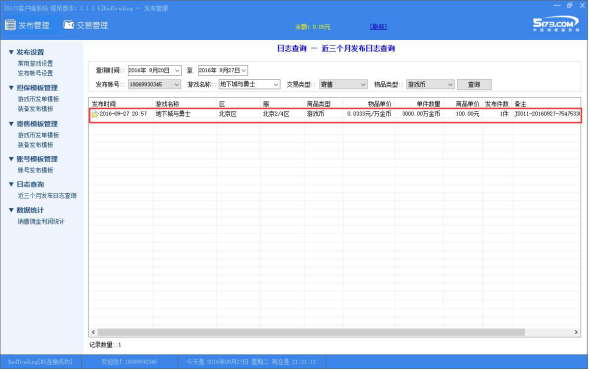This screenshot has width=590, height=371.
Task: Collapse the 担保模板管理 section
Action: pyautogui.click(x=11, y=88)
